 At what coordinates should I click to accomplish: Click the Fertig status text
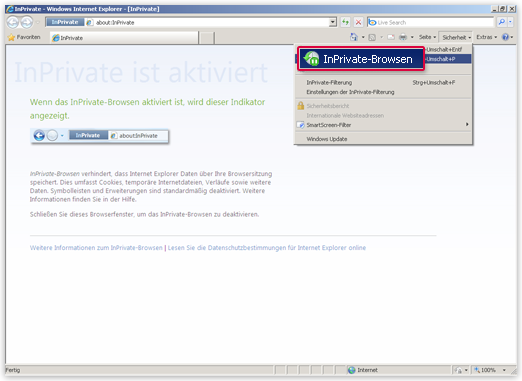(13, 370)
